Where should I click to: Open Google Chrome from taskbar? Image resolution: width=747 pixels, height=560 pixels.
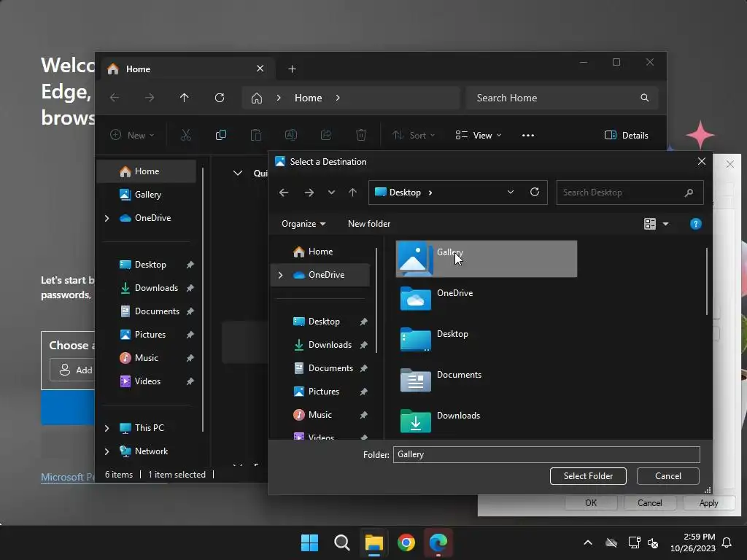click(x=406, y=542)
